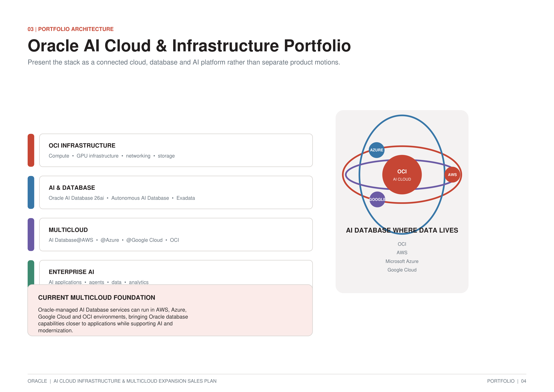554x392 pixels.
Task: Select the red bar beside OCI Infrastructure
Action: coord(31,150)
